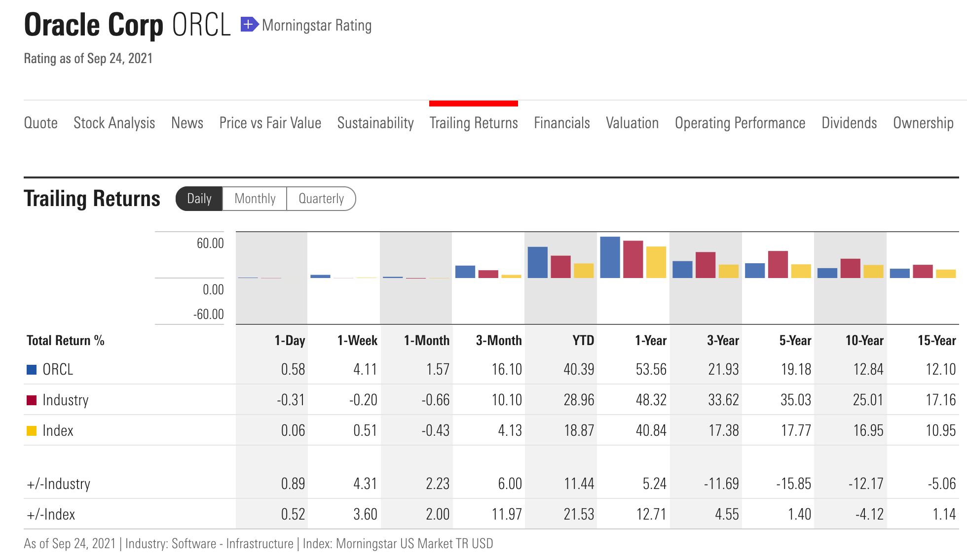Click the blue 1-Year ORCL chart bar

[x=610, y=257]
